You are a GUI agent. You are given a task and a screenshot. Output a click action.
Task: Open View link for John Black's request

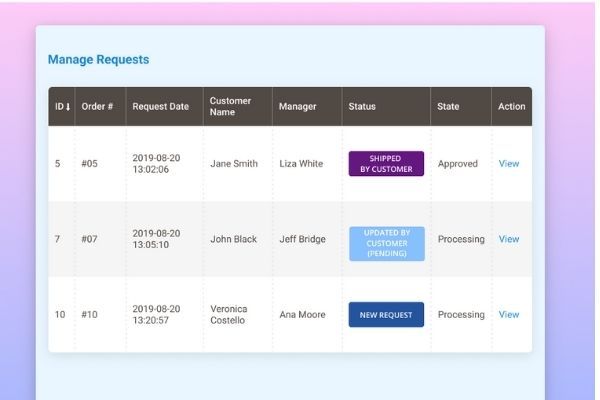point(509,240)
